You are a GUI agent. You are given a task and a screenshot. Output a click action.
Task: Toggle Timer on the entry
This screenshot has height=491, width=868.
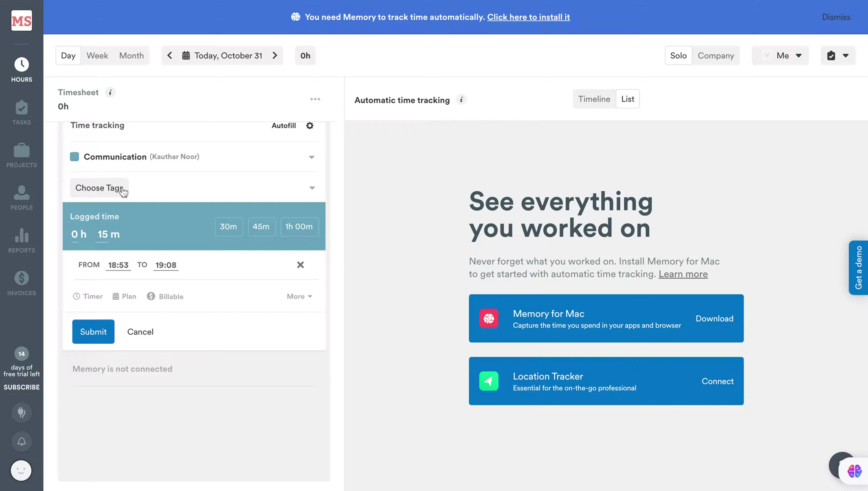pos(88,296)
